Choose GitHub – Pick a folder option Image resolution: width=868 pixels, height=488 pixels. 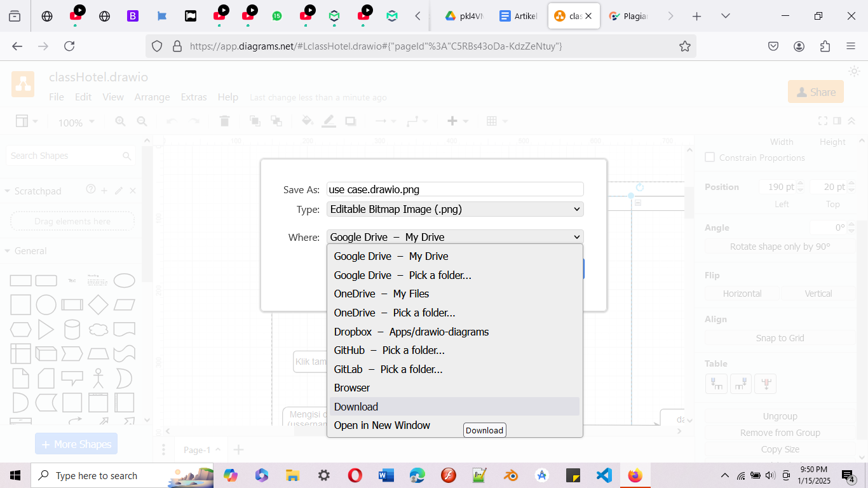tap(454, 350)
